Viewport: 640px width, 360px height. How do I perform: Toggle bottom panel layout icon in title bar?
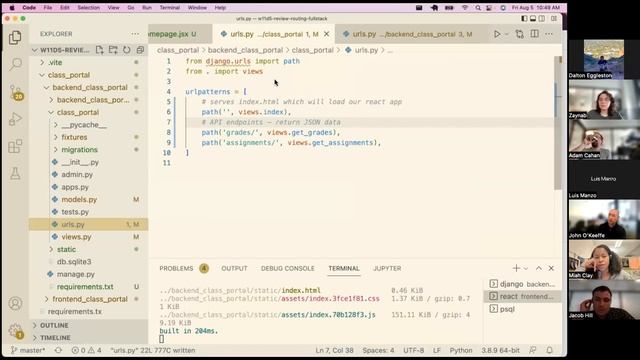click(533, 18)
